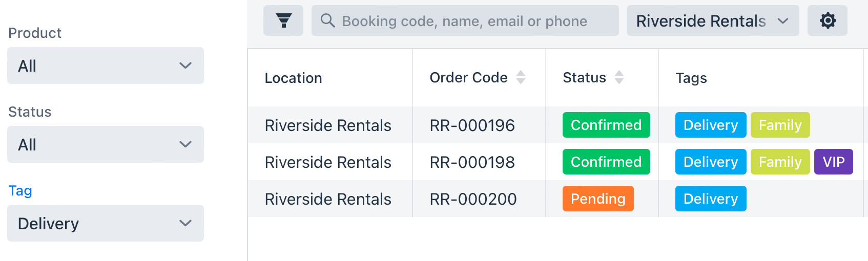868x261 pixels.
Task: Click the Location column header
Action: pyautogui.click(x=293, y=78)
